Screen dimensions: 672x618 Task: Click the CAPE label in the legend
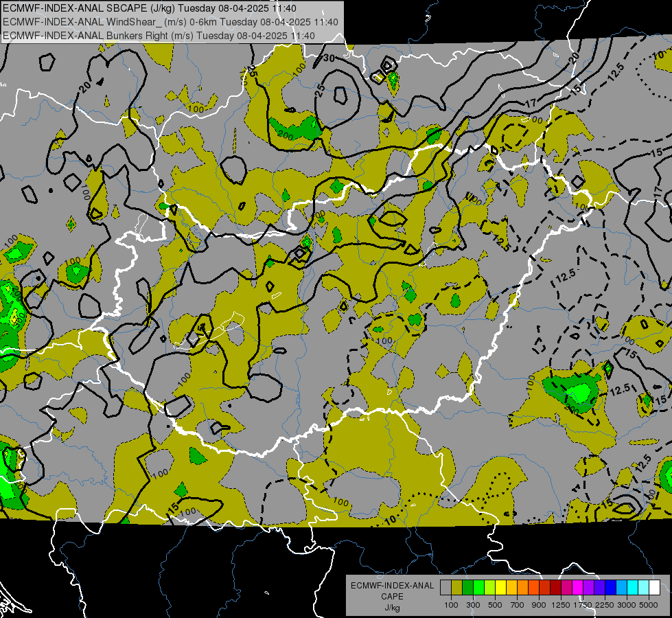pos(392,597)
